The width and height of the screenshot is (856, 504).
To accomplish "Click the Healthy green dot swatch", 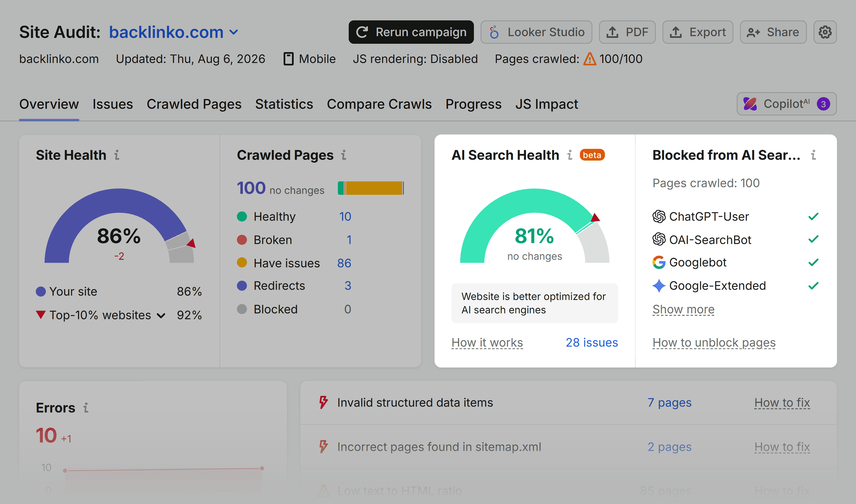I will click(242, 216).
